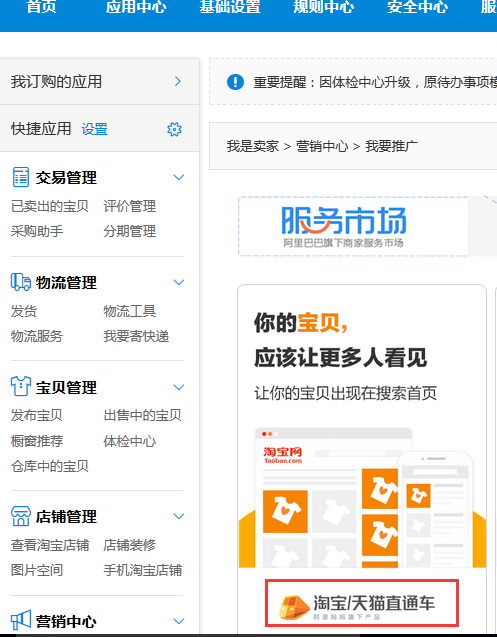Click the 交易管理 list icon
This screenshot has width=497, height=637.
pos(20,177)
